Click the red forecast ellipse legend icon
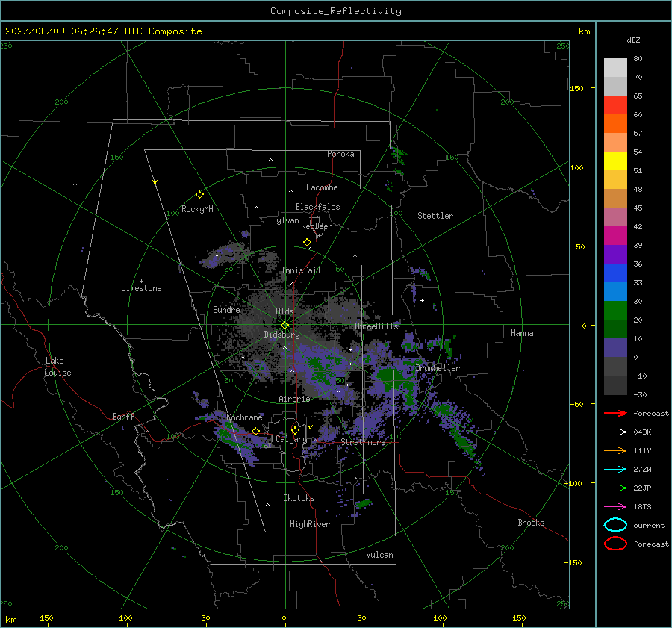The image size is (672, 628). coord(615,544)
